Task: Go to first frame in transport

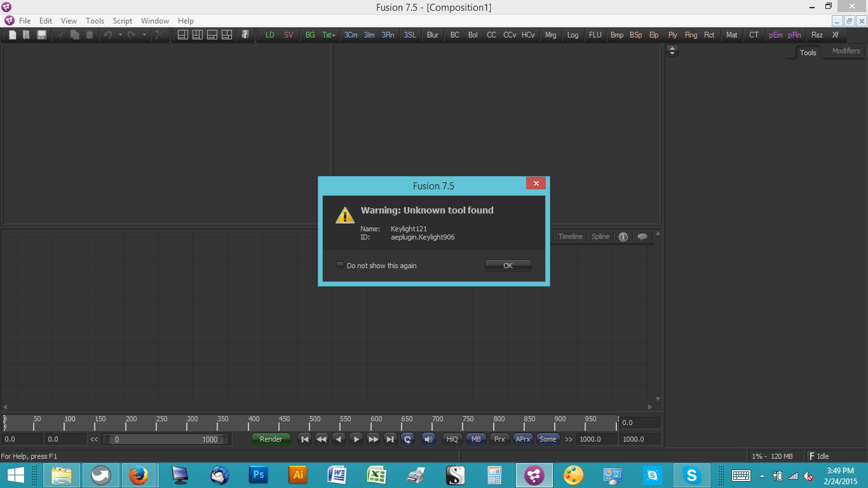Action: (305, 439)
